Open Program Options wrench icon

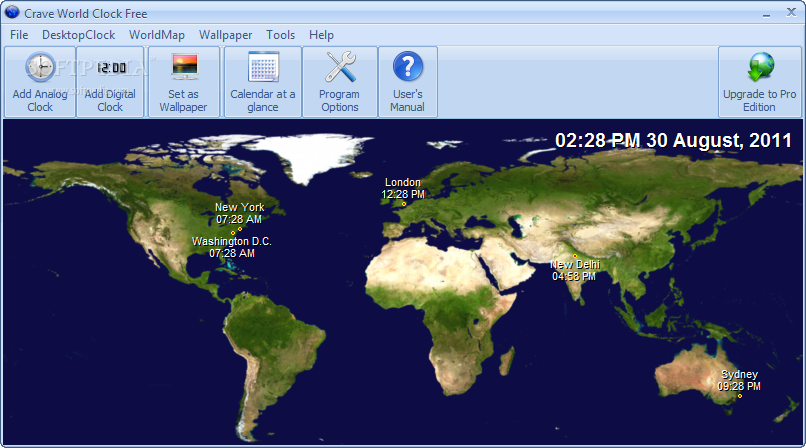(340, 67)
